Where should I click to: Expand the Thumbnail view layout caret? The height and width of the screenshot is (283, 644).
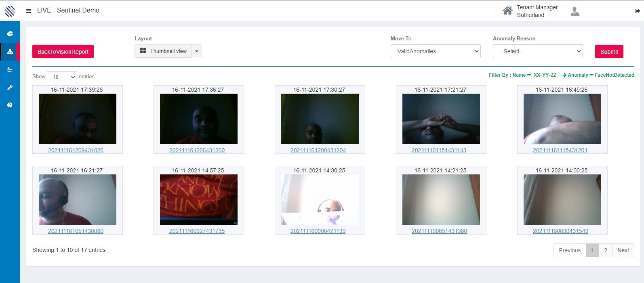(197, 51)
